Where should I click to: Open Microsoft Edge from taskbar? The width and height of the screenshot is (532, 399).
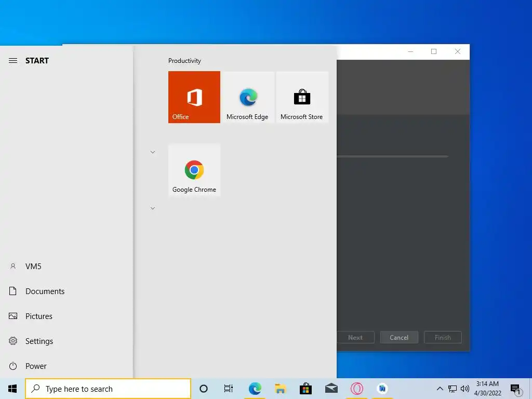[255, 389]
